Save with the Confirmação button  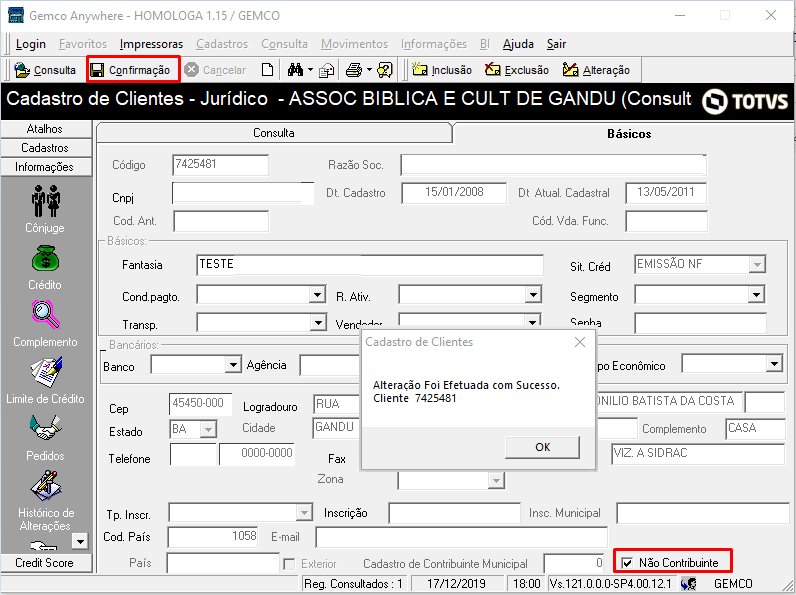pos(132,70)
